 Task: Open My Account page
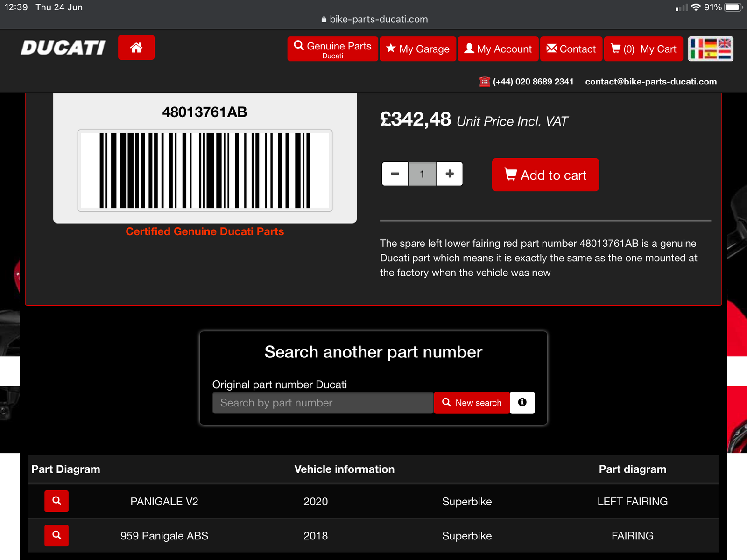coord(498,49)
